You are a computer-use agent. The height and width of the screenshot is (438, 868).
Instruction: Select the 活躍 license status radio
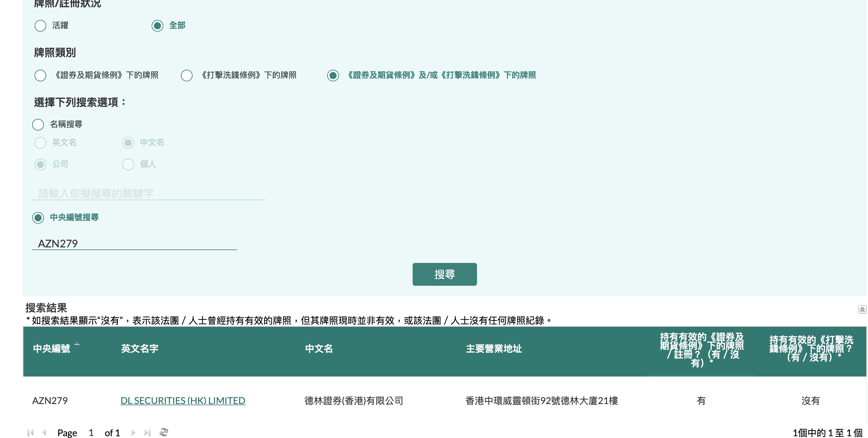pyautogui.click(x=40, y=26)
